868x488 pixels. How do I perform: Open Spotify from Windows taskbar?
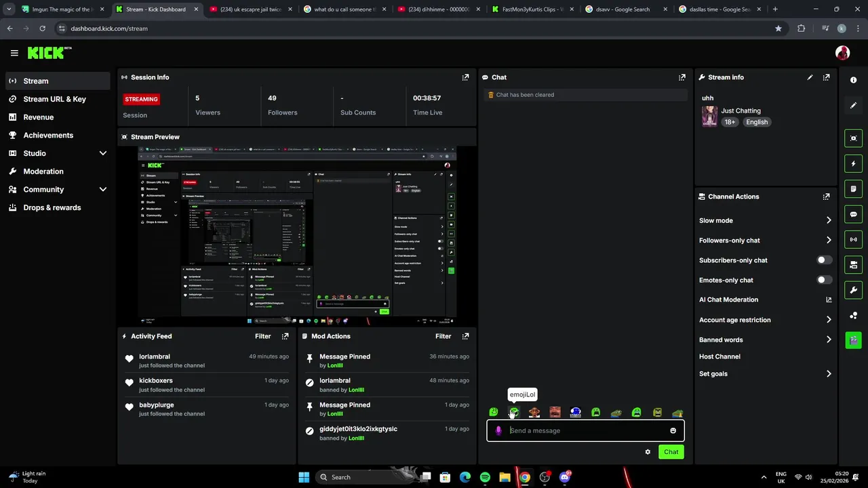(x=485, y=477)
